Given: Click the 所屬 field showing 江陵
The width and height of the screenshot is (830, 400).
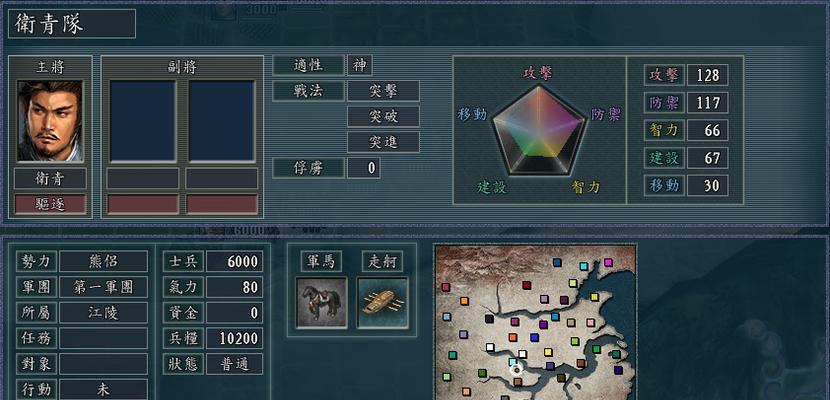Looking at the screenshot, I should click(103, 313).
